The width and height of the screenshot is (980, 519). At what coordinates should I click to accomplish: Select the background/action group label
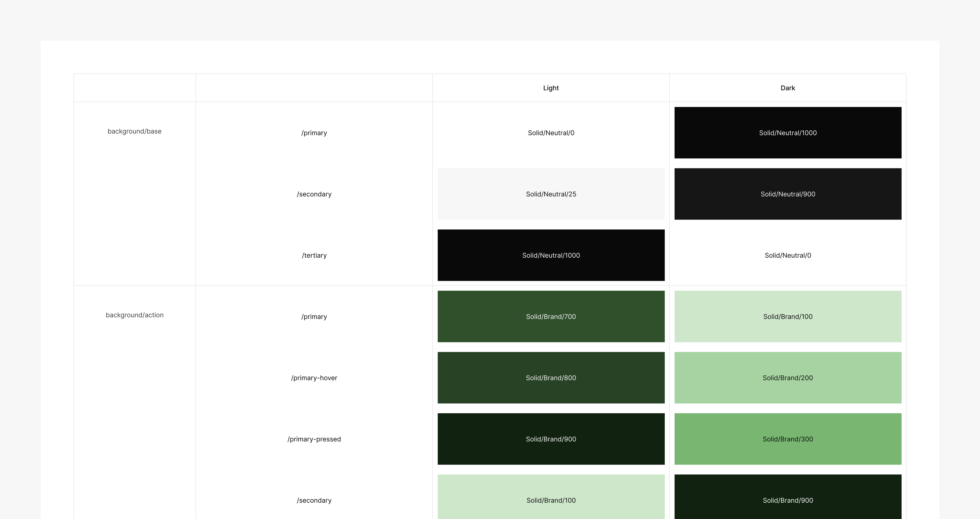(x=134, y=315)
